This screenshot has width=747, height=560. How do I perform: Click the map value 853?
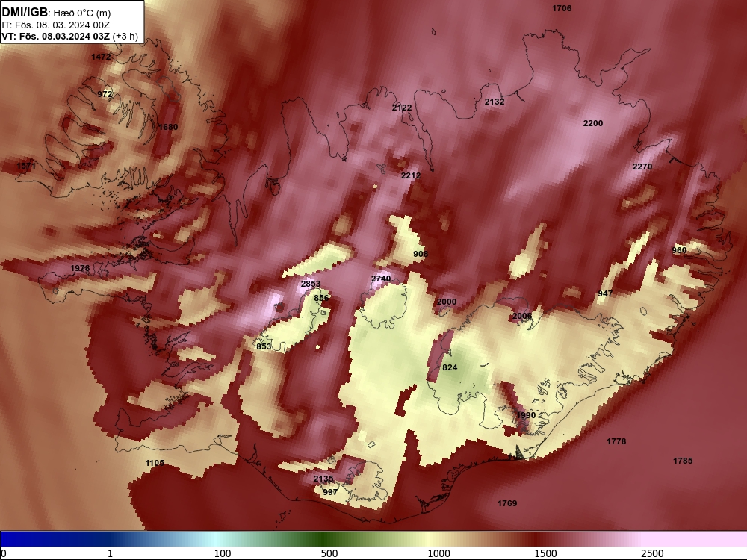pyautogui.click(x=264, y=346)
